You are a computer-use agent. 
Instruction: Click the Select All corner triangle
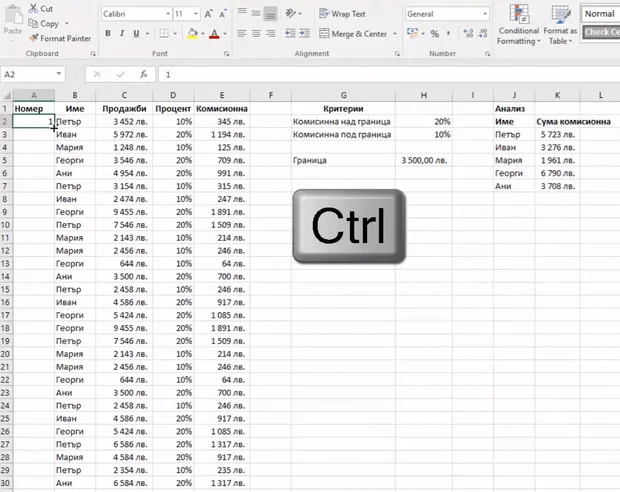(7, 95)
